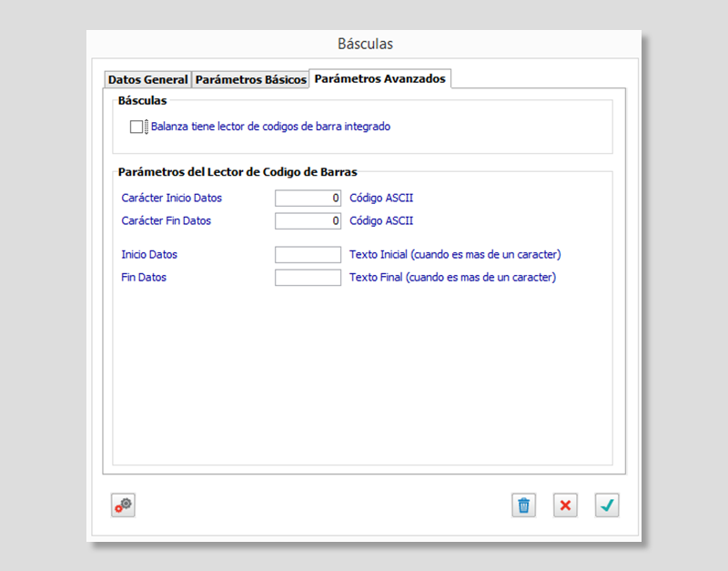This screenshot has width=728, height=571.
Task: Click the 'Texto Final' hint text
Action: click(x=452, y=278)
